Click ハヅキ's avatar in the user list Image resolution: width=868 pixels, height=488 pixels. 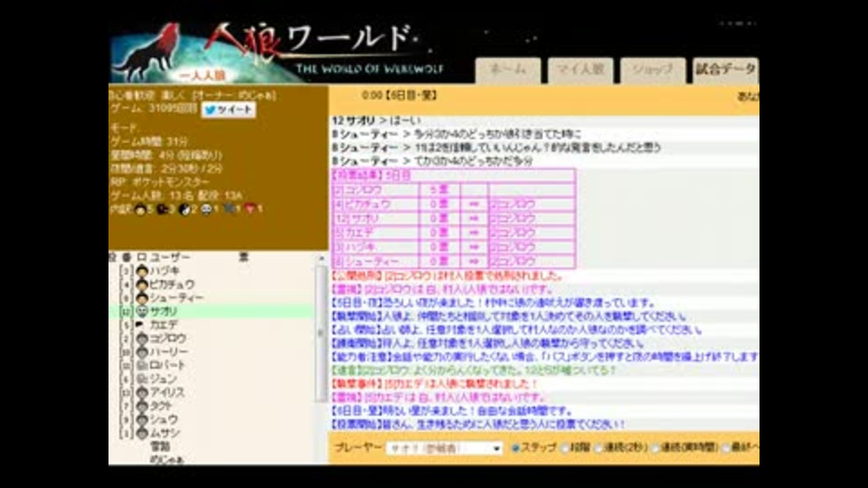click(142, 271)
